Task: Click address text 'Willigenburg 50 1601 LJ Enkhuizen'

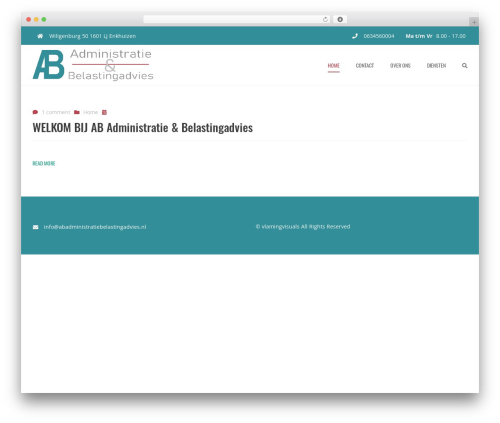Action: (x=92, y=36)
